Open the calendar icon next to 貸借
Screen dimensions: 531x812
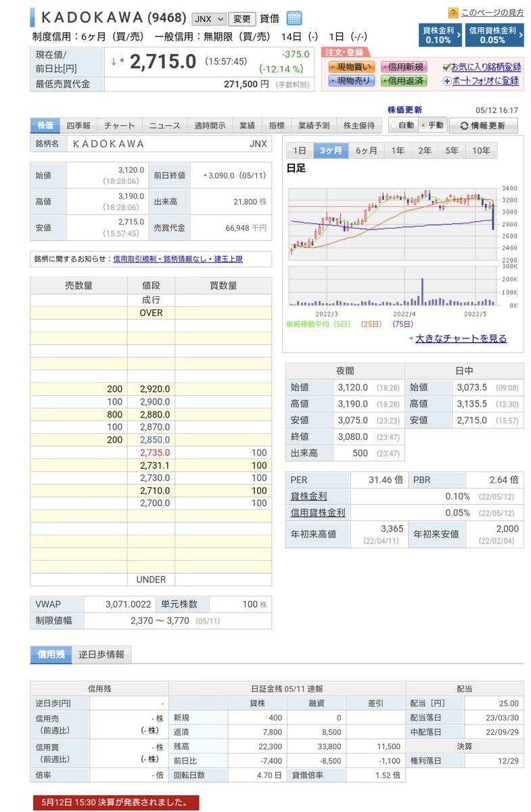click(294, 18)
